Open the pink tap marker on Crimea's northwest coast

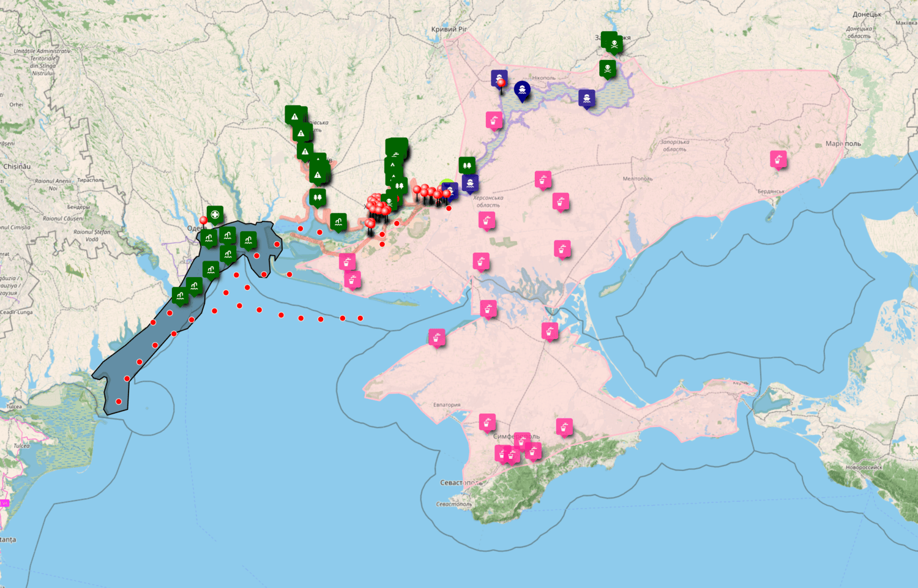coord(436,337)
